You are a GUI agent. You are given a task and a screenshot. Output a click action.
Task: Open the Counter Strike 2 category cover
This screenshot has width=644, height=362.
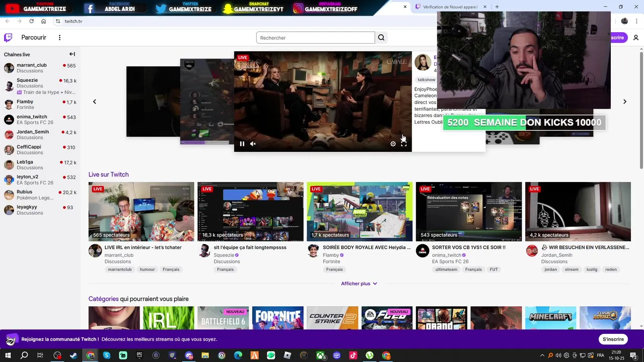pos(333,318)
